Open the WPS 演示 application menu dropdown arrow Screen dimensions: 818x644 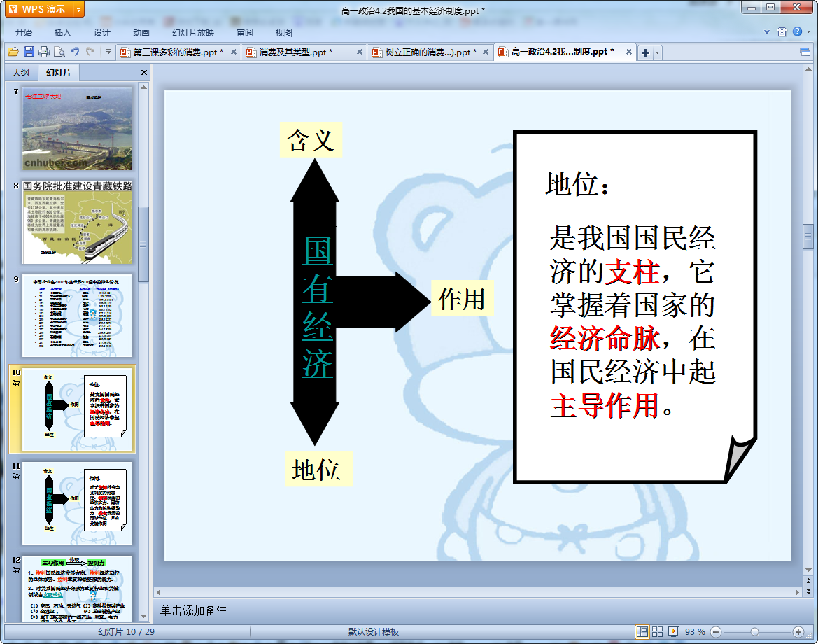(79, 9)
